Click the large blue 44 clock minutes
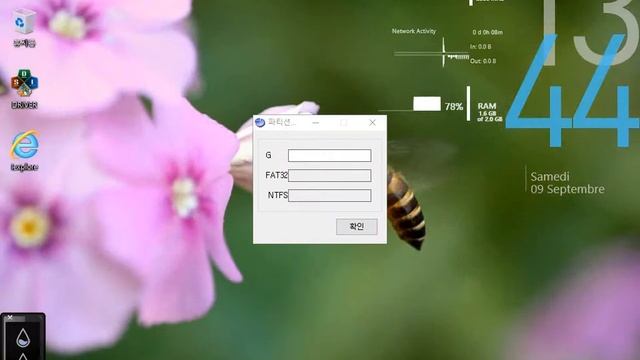Viewport: 640px width, 360px height. pyautogui.click(x=571, y=91)
